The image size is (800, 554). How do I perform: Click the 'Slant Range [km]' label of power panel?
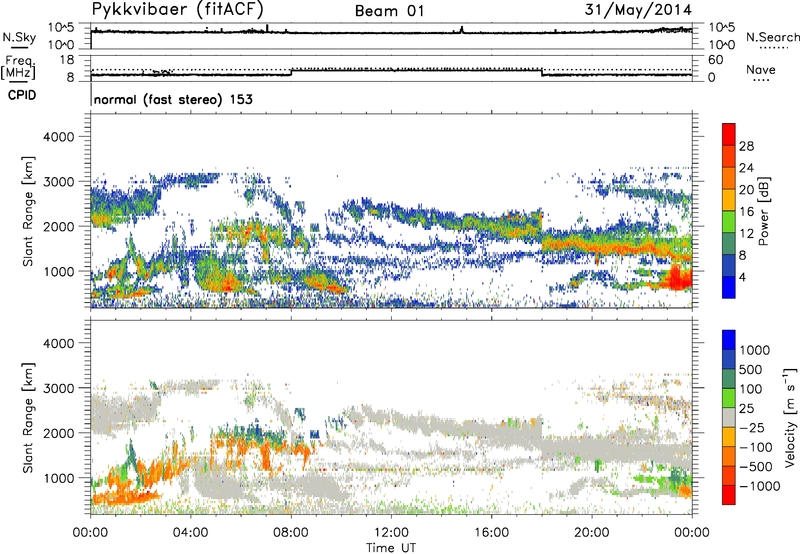point(28,211)
